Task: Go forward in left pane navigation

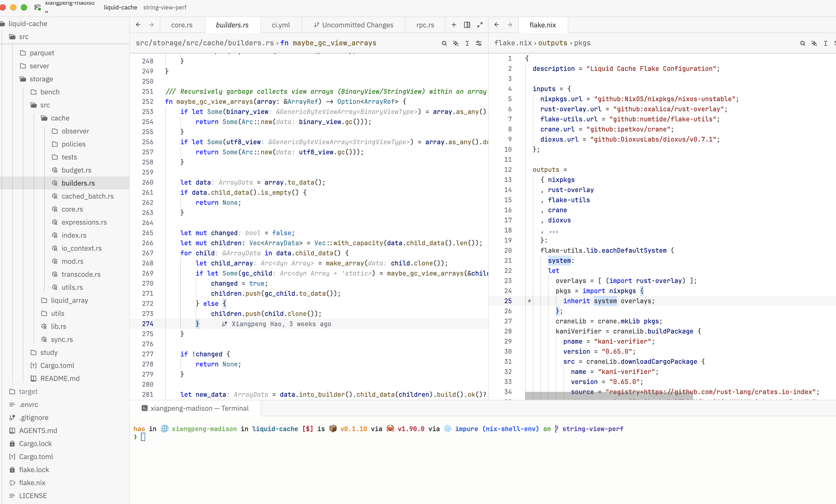Action: click(x=151, y=25)
